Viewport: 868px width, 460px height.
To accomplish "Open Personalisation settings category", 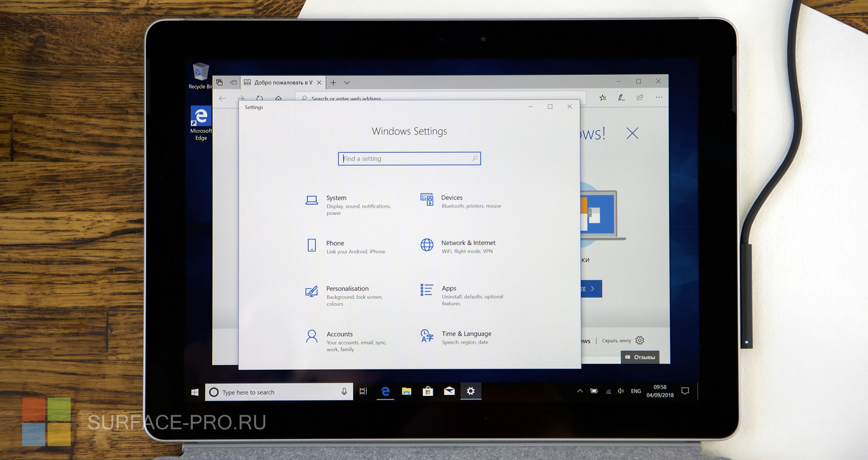I will pos(345,296).
